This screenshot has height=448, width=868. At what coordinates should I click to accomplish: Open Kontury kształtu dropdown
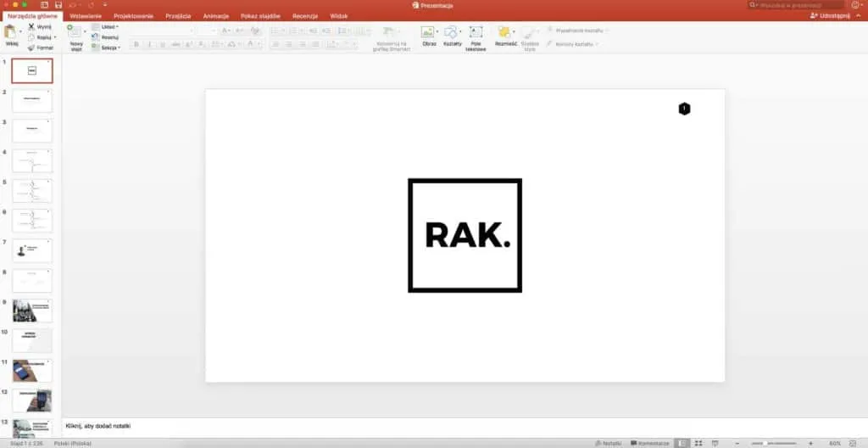[571, 44]
